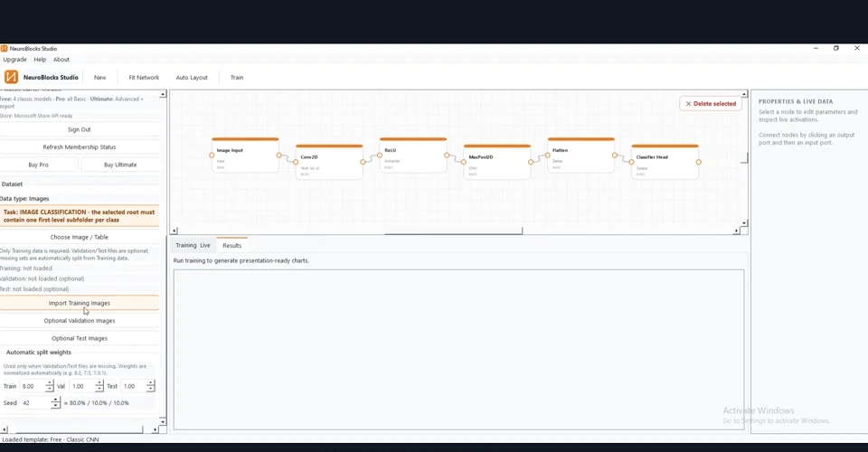Open the About menu
Viewport: 868px width, 452px height.
point(61,59)
